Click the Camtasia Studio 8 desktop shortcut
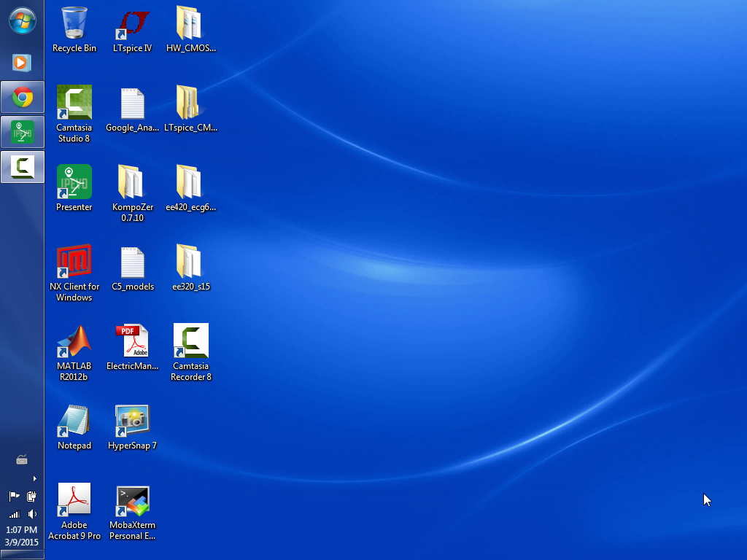747x560 pixels. coord(74,103)
